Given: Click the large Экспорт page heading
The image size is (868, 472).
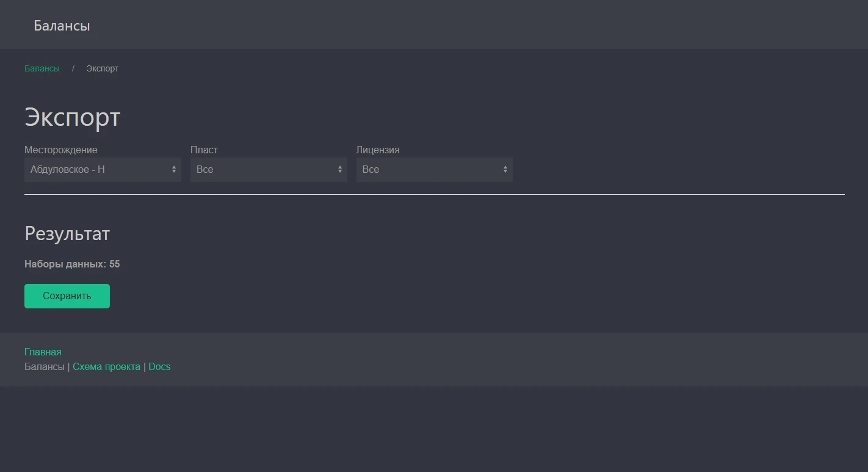Looking at the screenshot, I should tap(72, 117).
